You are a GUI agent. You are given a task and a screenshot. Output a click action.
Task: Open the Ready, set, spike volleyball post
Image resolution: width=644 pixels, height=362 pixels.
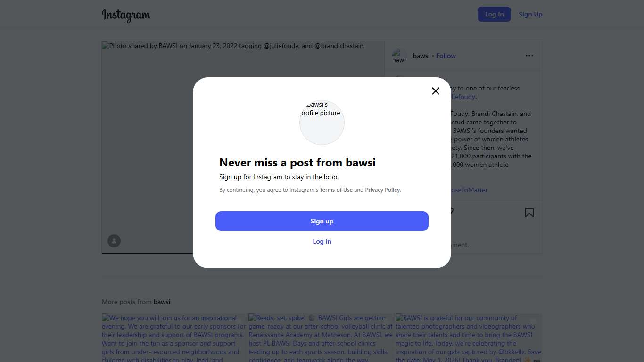(x=321, y=337)
